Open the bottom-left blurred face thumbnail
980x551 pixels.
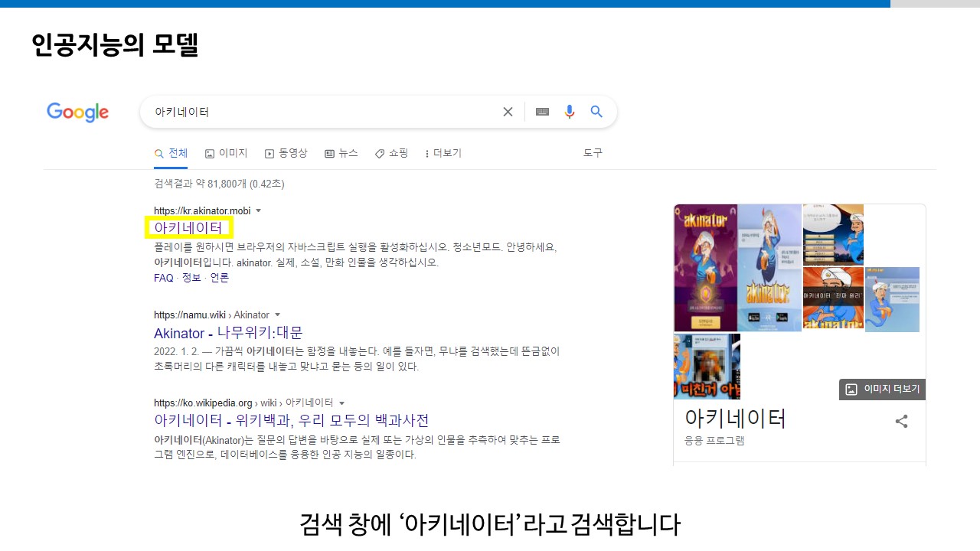pos(707,366)
